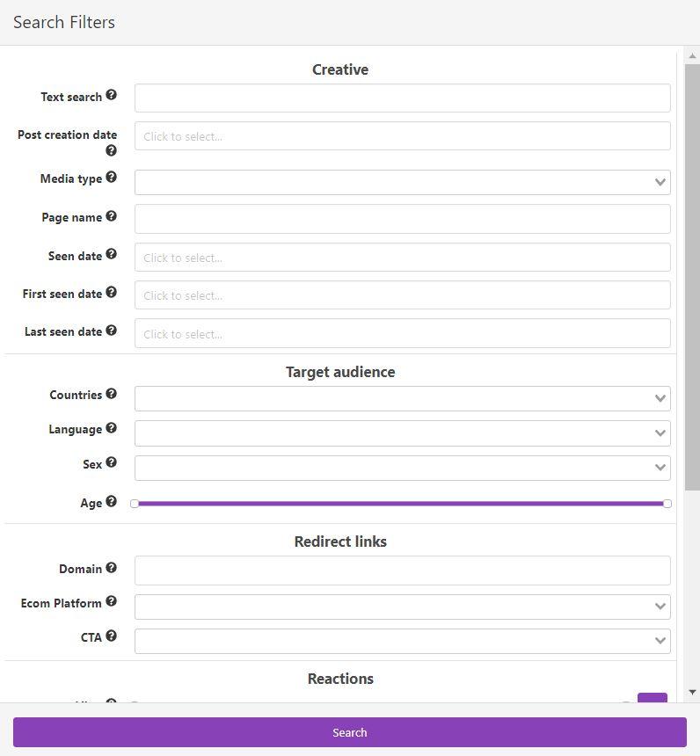Open the Sex selection dropdown
Image resolution: width=700 pixels, height=756 pixels.
click(x=402, y=468)
